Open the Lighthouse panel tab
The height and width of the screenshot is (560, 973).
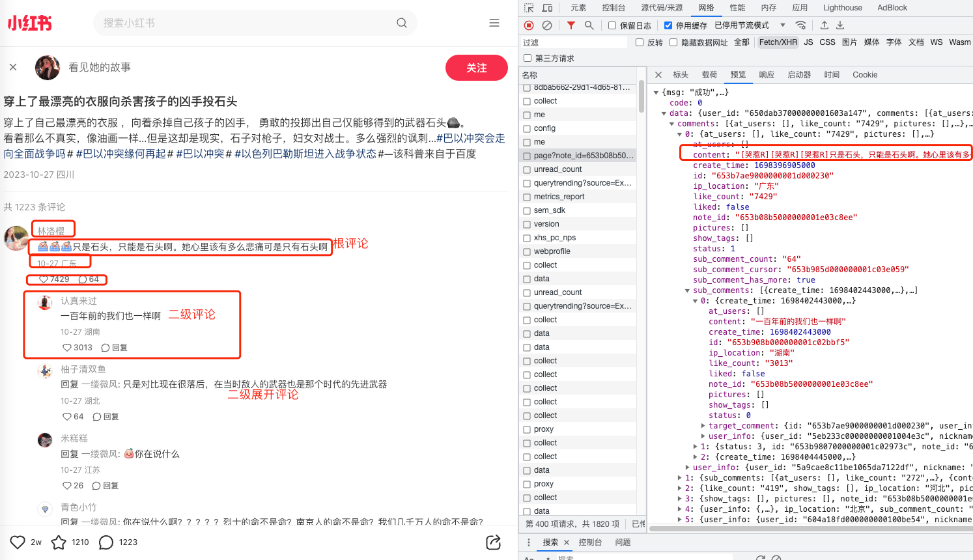coord(842,8)
